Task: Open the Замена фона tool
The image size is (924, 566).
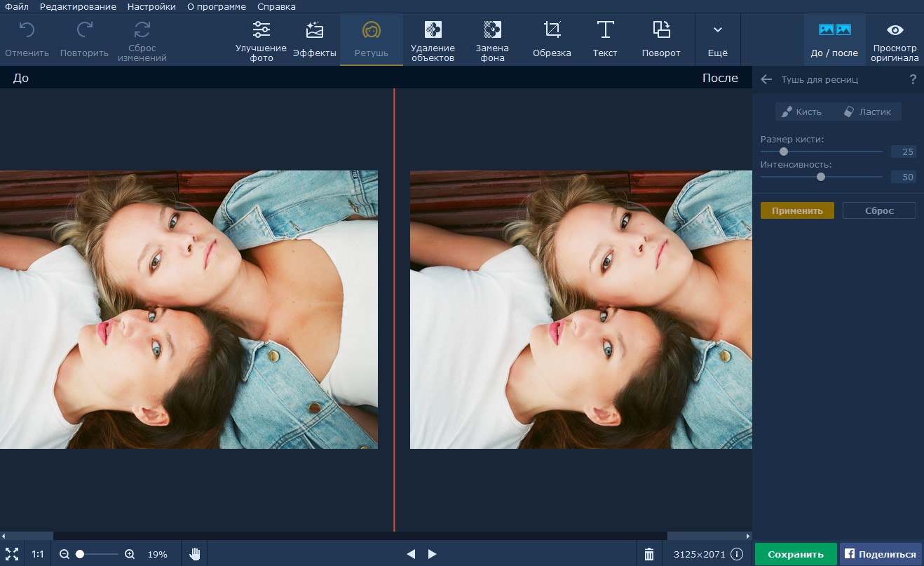Action: click(492, 41)
